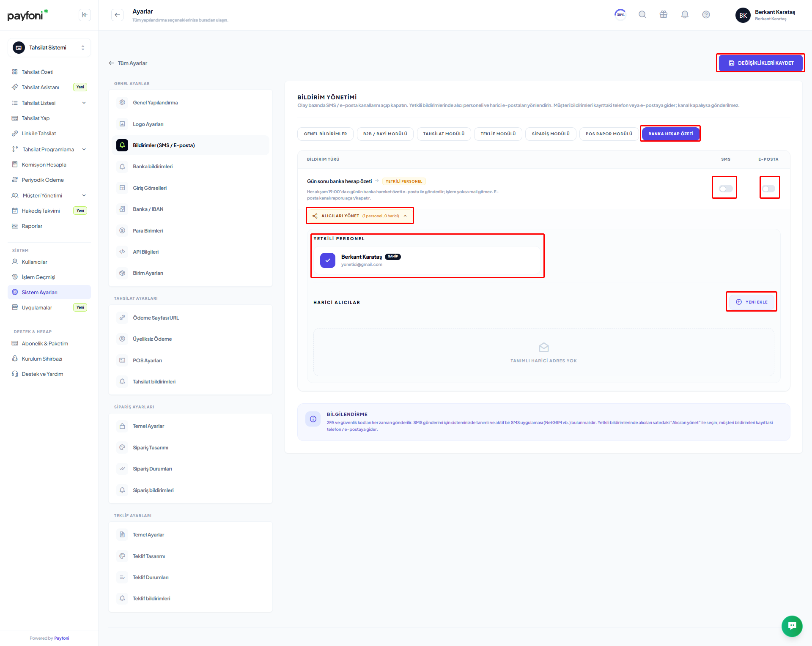The height and width of the screenshot is (646, 812).
Task: Select the Sipariş Modülü tab
Action: [551, 134]
